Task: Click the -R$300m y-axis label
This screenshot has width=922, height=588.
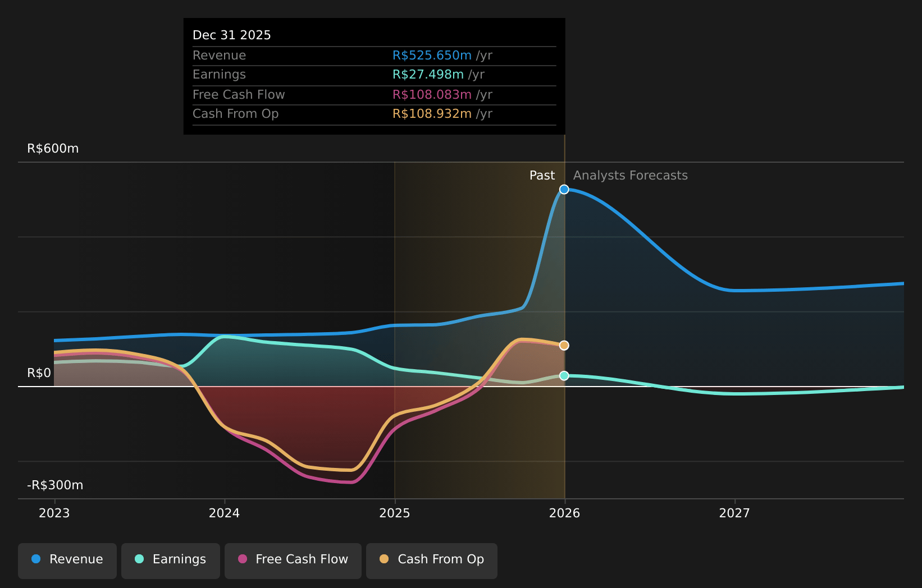Action: tap(55, 485)
